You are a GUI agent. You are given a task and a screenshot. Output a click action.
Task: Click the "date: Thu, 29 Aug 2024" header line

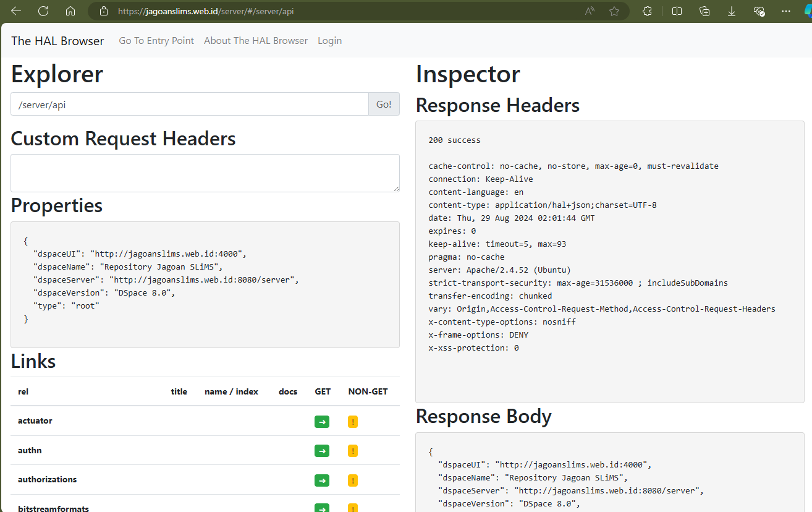[512, 218]
